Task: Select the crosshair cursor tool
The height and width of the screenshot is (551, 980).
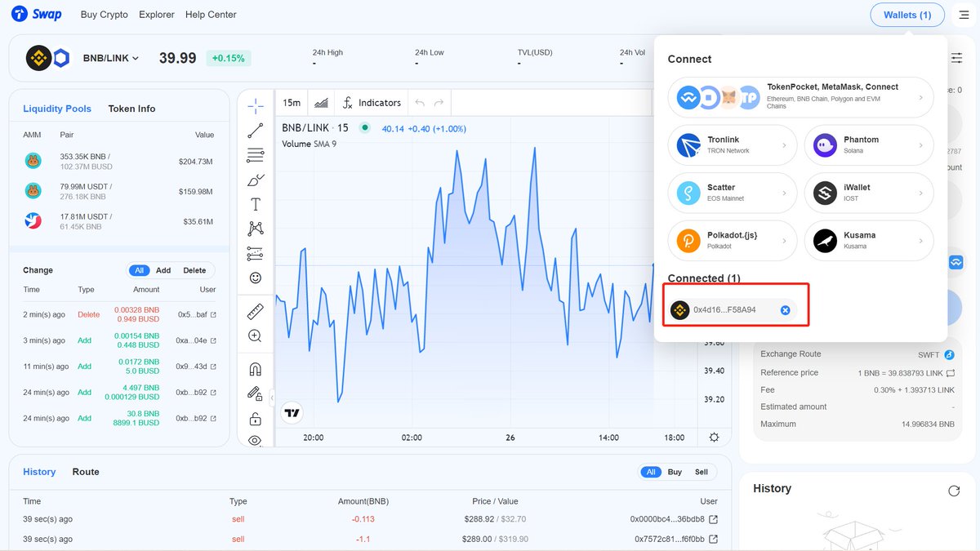Action: (x=255, y=106)
